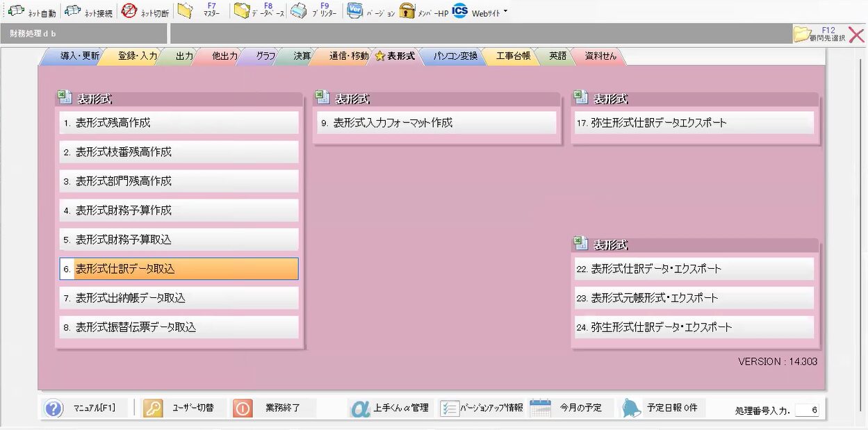Open the 工事台帳 tab
Viewport: 868px width, 430px height.
(513, 56)
